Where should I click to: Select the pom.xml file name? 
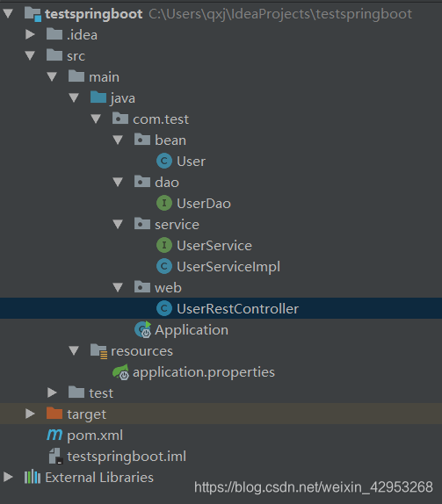pos(95,436)
